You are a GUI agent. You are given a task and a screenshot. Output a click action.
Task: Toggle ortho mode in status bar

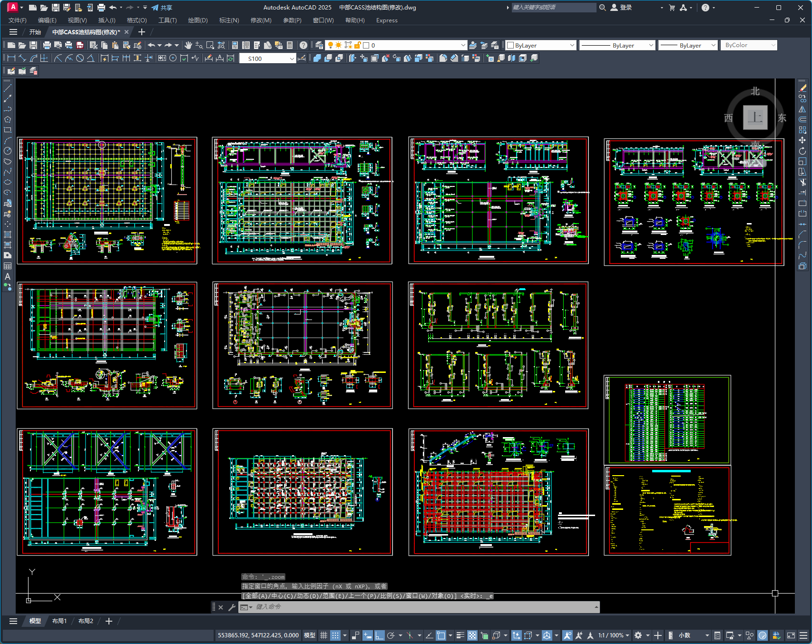[379, 635]
